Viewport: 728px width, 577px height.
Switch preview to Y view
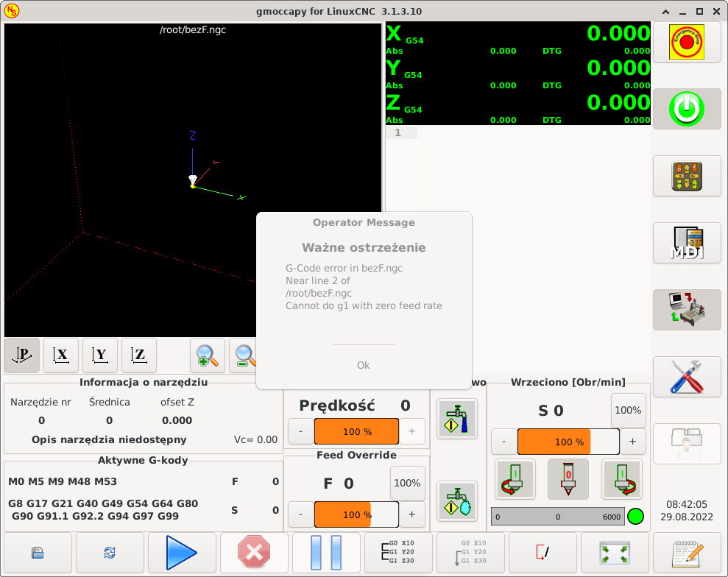[100, 355]
